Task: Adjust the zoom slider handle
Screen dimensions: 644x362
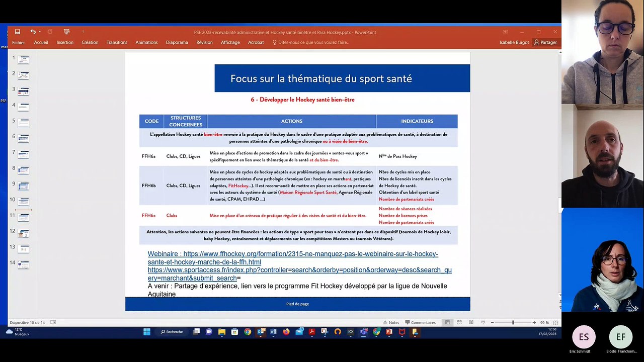Action: tap(513, 322)
